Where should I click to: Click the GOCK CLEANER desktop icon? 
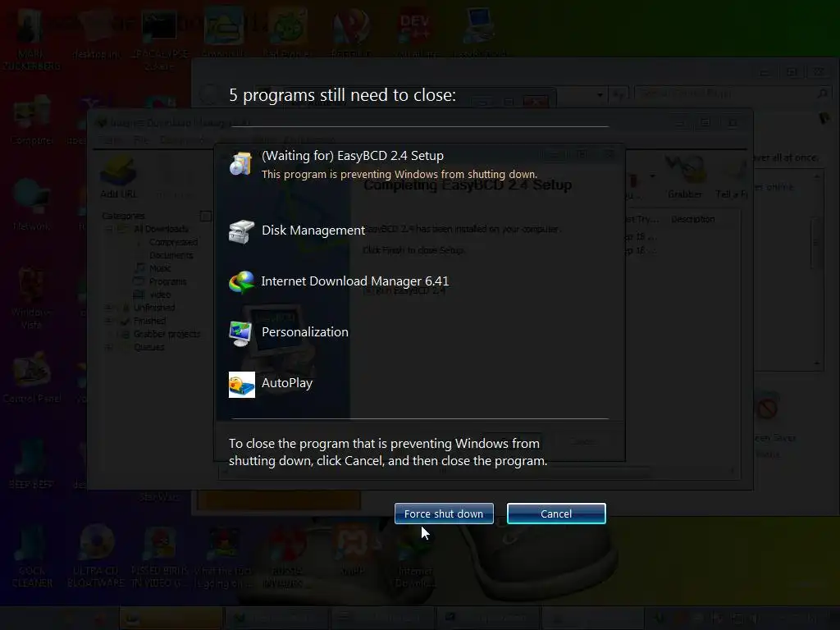click(32, 556)
